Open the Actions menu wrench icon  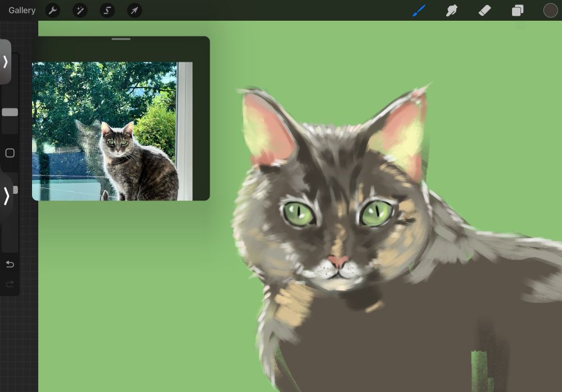click(52, 10)
